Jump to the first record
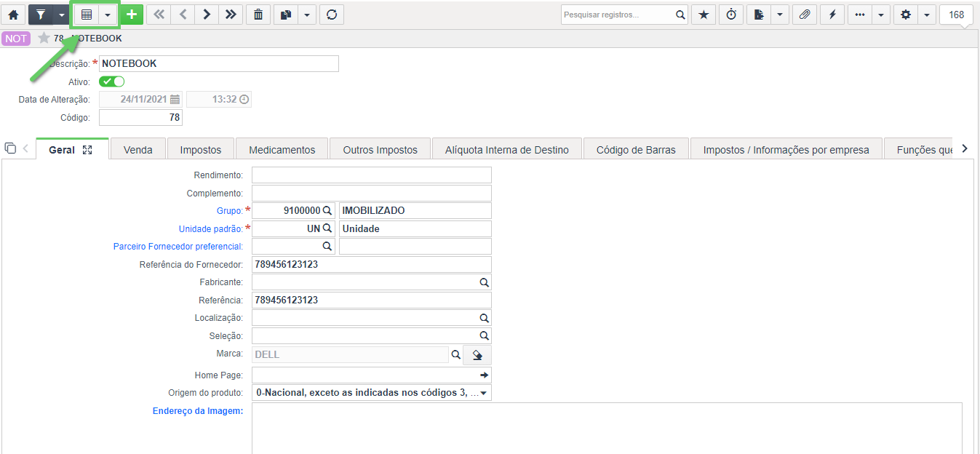 point(159,15)
